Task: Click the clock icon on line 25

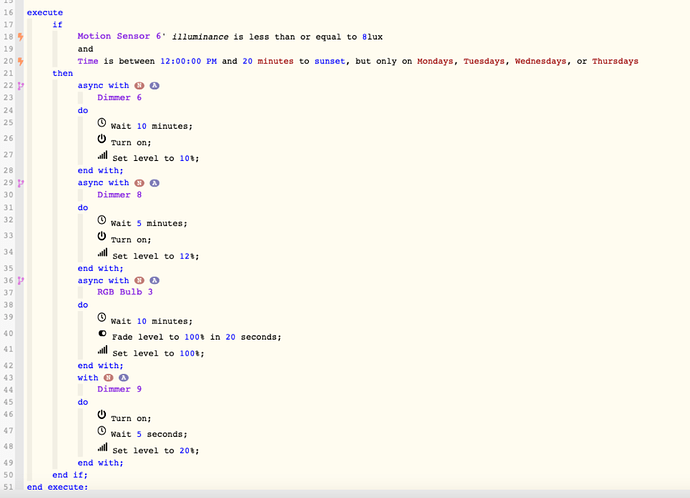Action: (102, 122)
